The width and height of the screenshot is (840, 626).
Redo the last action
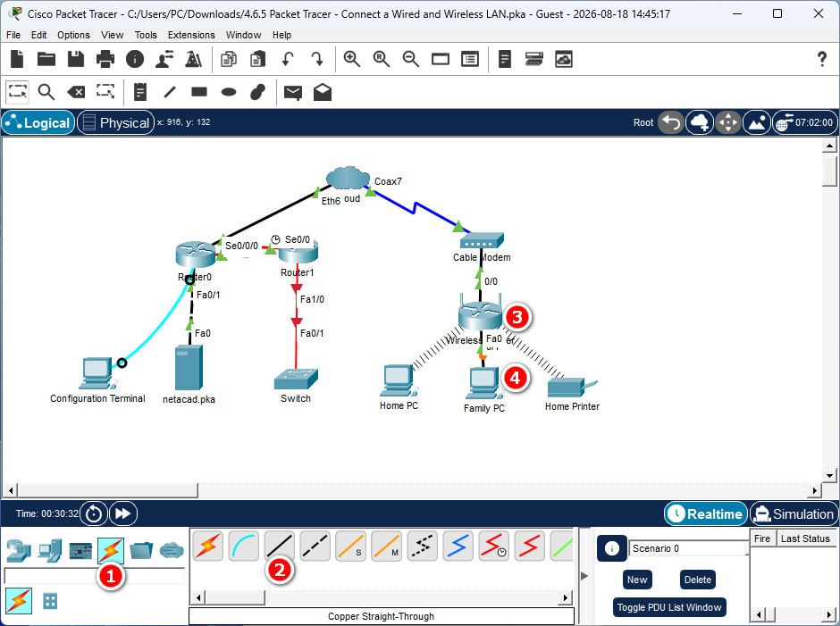tap(317, 59)
